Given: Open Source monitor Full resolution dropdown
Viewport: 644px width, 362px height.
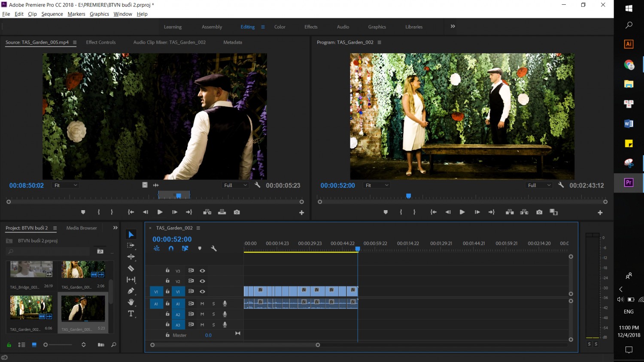Looking at the screenshot, I should click(x=235, y=185).
